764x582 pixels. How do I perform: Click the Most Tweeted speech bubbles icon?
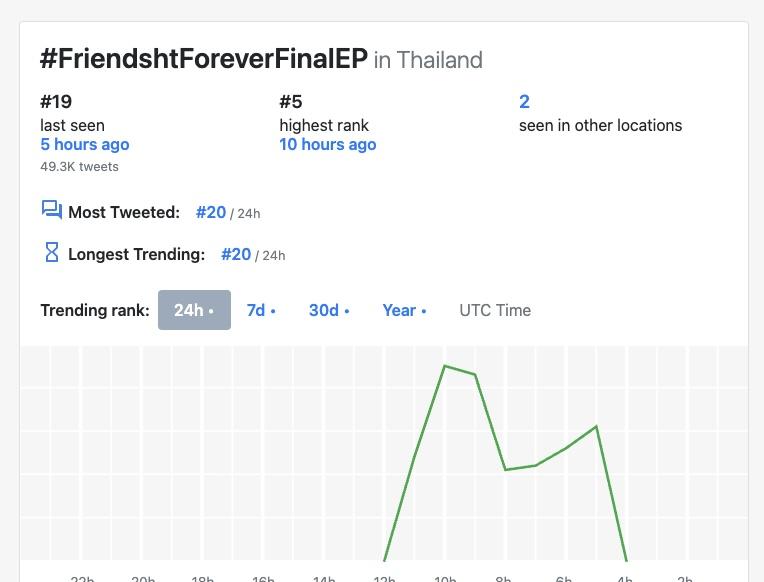click(51, 209)
